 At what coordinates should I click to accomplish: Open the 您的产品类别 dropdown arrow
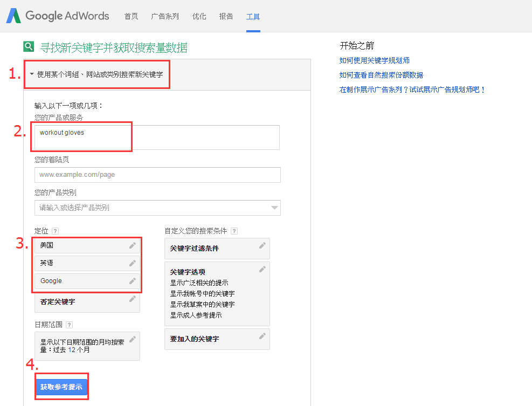coord(274,208)
